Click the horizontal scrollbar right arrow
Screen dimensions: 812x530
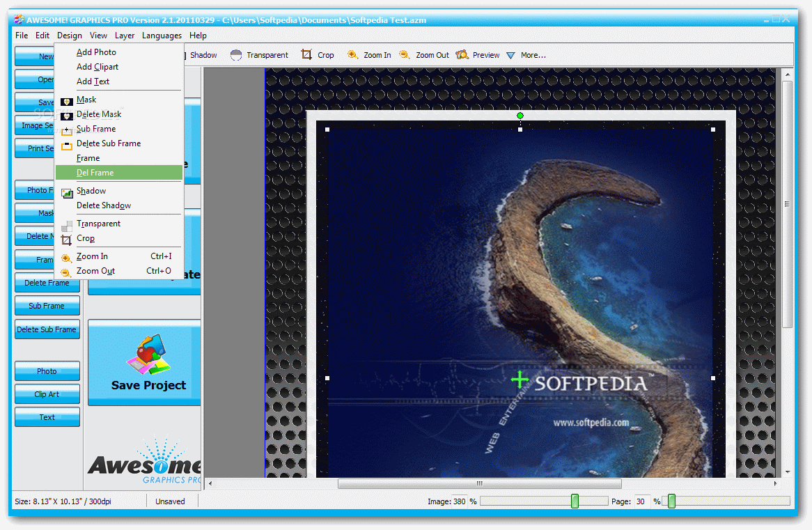click(775, 483)
